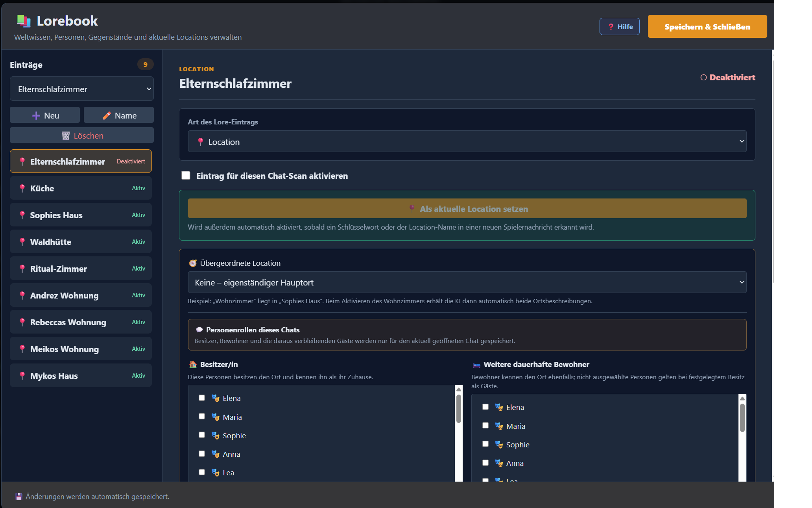Check Sophie under Weitere dauerhafte Bewohner
812x508 pixels.
coord(485,444)
